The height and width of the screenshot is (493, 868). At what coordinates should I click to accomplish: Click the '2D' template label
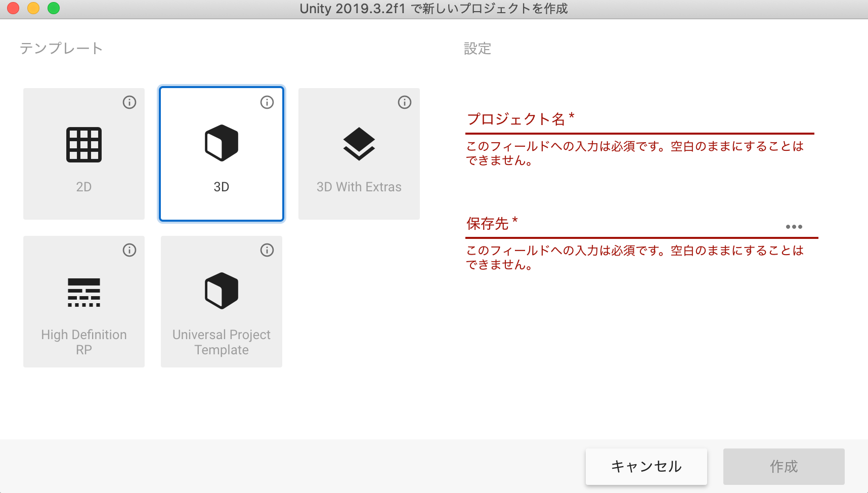coord(84,187)
